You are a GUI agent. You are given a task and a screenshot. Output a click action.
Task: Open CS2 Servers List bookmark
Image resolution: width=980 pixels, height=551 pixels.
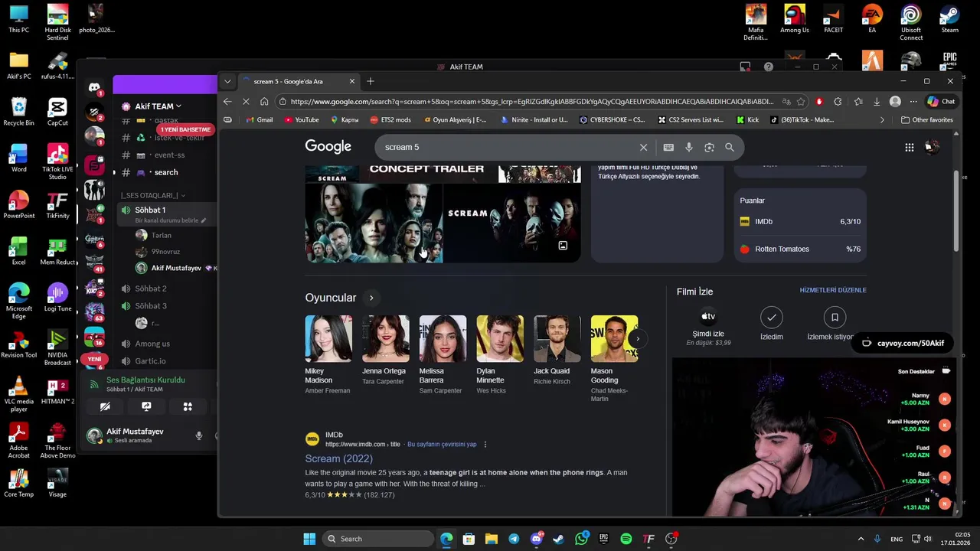point(690,119)
